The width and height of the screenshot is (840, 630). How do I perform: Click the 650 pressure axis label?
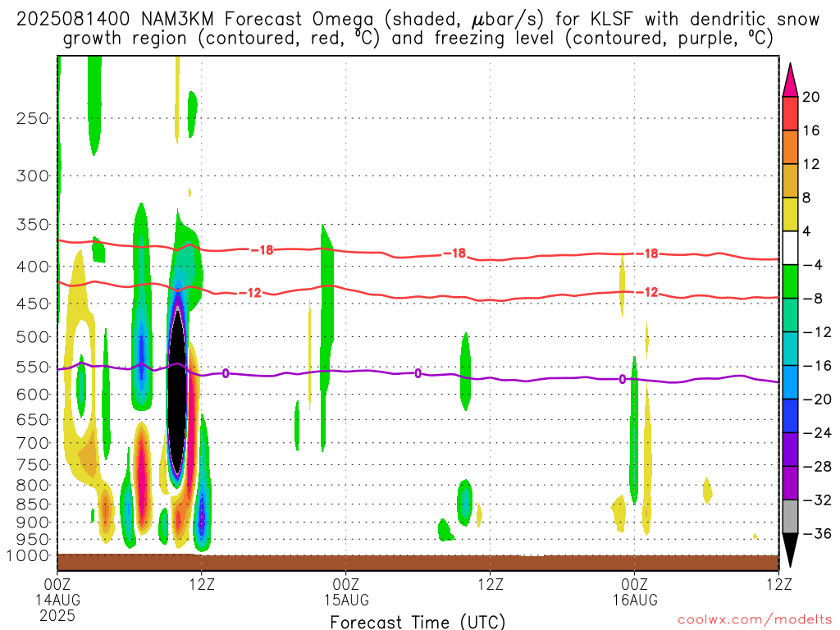tap(33, 419)
